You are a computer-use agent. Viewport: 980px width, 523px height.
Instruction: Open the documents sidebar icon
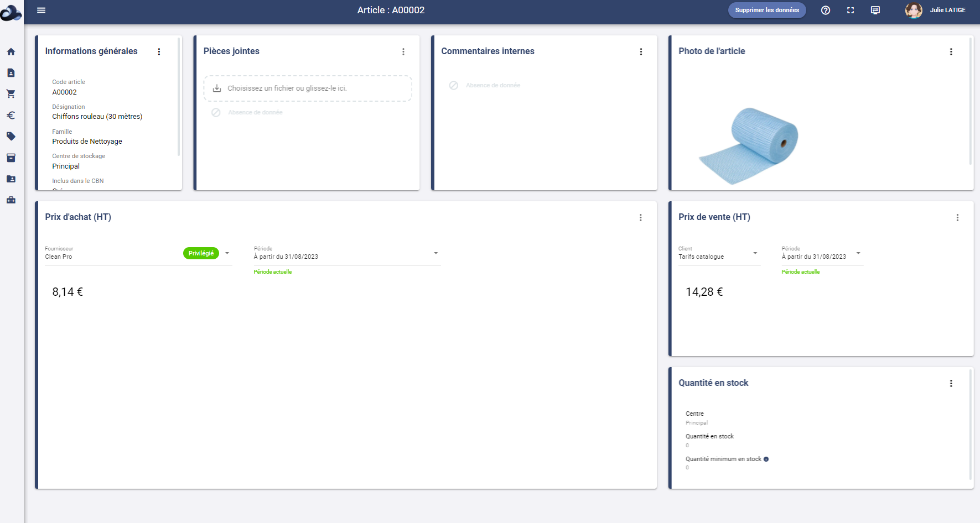pyautogui.click(x=11, y=73)
